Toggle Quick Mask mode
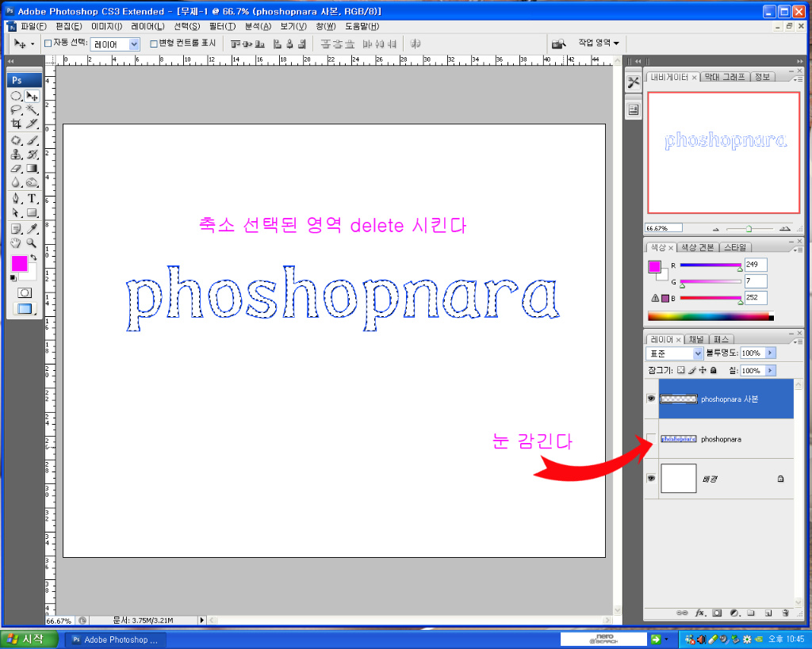Viewport: 812px width, 649px height. [25, 293]
